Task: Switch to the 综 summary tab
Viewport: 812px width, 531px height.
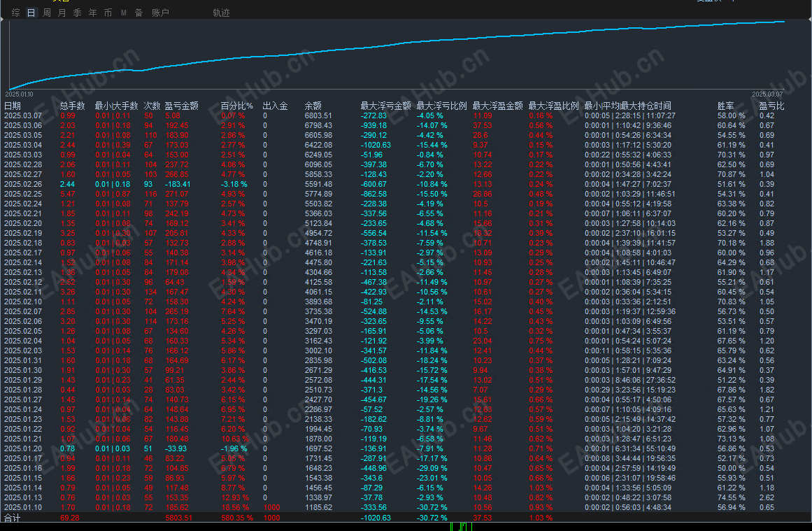Action: point(16,13)
